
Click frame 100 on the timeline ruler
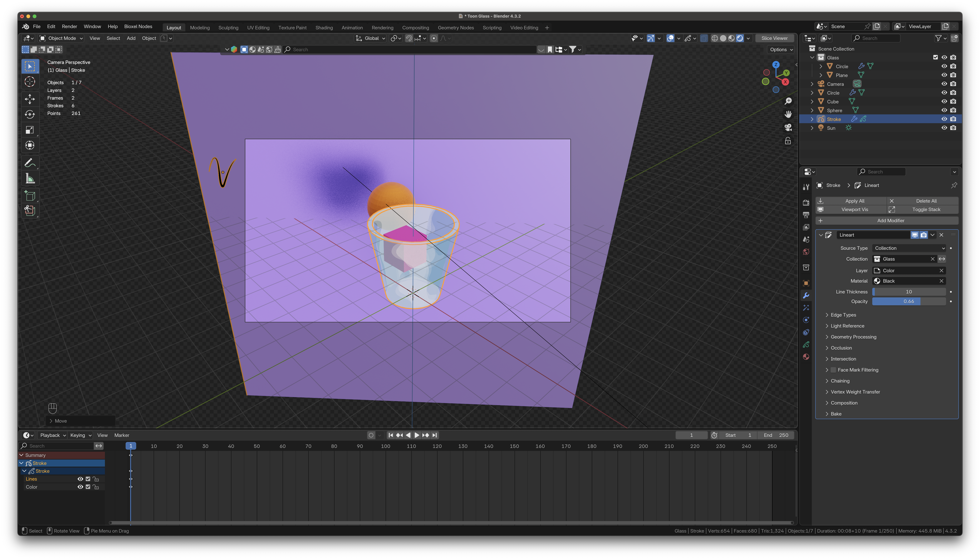pyautogui.click(x=385, y=447)
